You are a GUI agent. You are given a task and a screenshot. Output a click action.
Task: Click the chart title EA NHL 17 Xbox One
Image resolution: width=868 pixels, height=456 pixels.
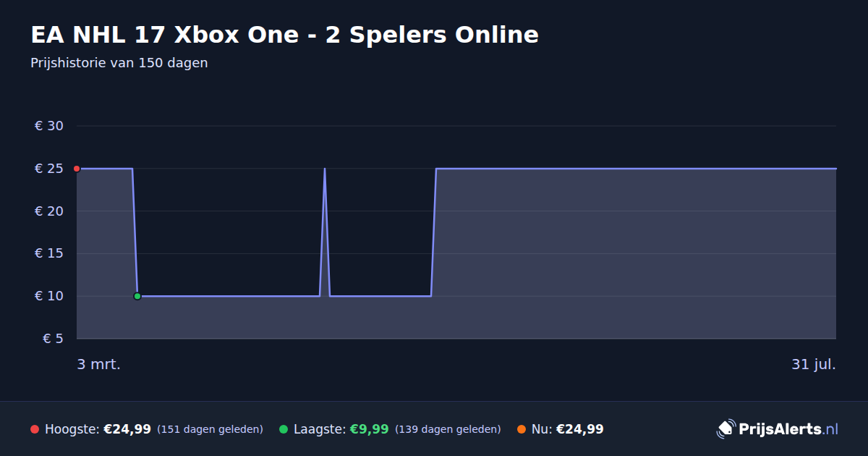tap(284, 35)
